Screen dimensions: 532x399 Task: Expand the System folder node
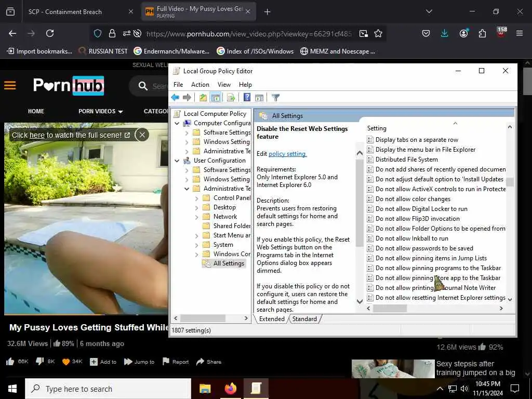(197, 245)
